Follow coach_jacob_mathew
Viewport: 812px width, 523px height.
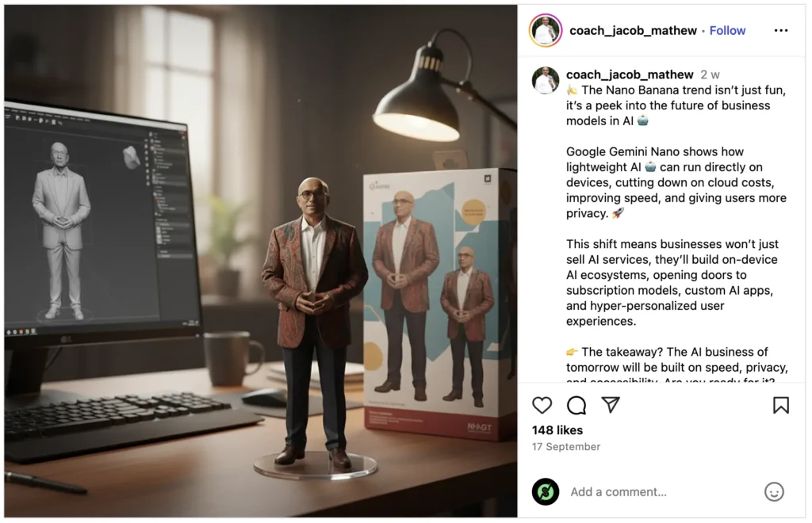727,31
